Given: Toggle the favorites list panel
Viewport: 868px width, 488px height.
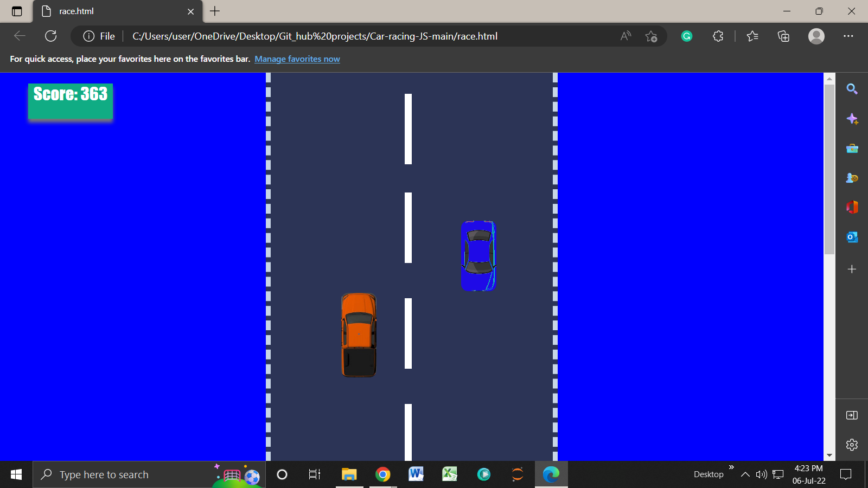Looking at the screenshot, I should click(x=752, y=36).
